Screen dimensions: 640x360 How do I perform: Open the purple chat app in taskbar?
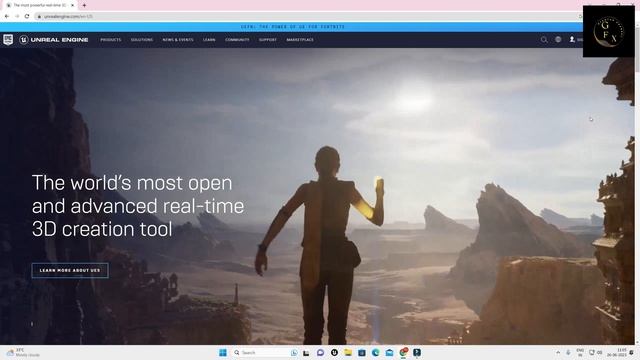click(x=320, y=352)
